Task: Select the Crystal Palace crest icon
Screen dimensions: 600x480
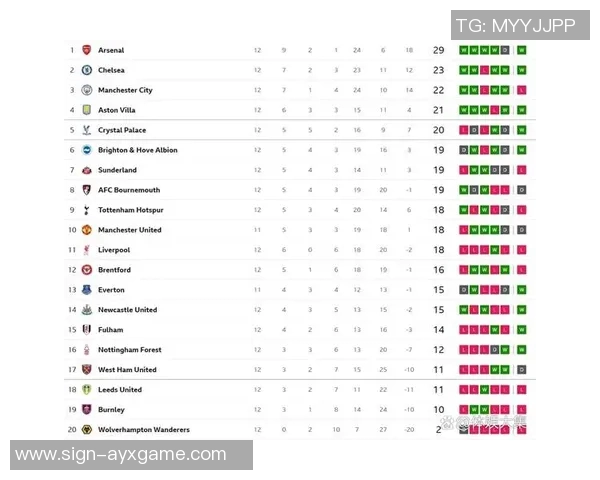Action: coord(87,130)
